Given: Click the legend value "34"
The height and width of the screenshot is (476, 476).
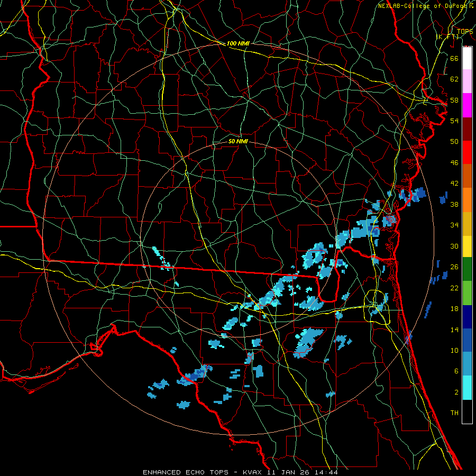Looking at the screenshot, I should point(454,225).
